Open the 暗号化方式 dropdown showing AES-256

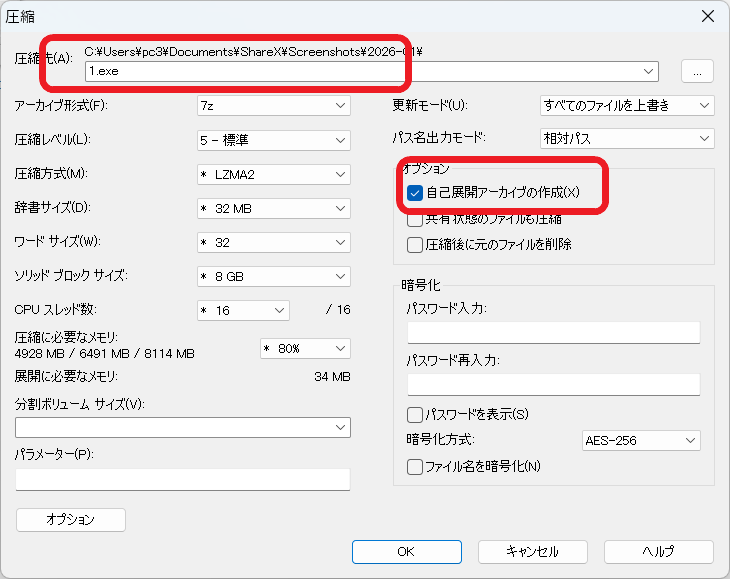click(641, 440)
